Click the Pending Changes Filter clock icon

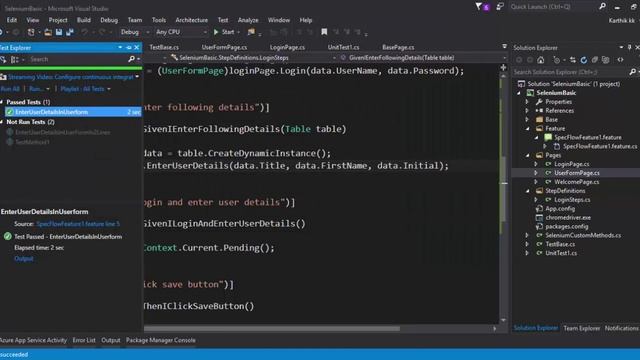[556, 60]
